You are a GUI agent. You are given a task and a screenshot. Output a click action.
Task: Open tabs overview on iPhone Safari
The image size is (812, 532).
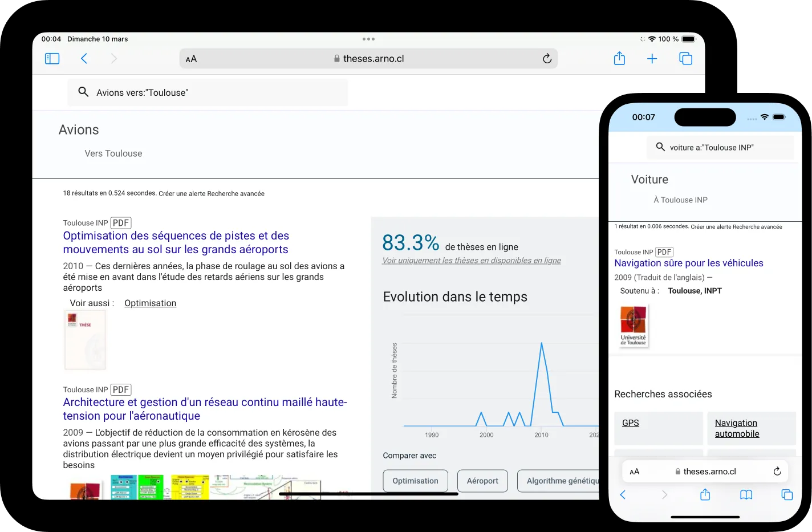coord(787,495)
